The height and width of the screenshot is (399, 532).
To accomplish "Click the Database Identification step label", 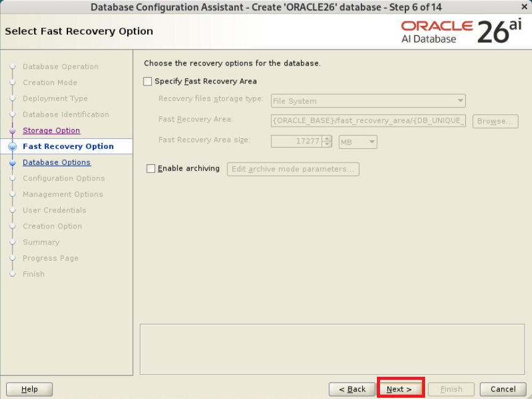I will (66, 114).
